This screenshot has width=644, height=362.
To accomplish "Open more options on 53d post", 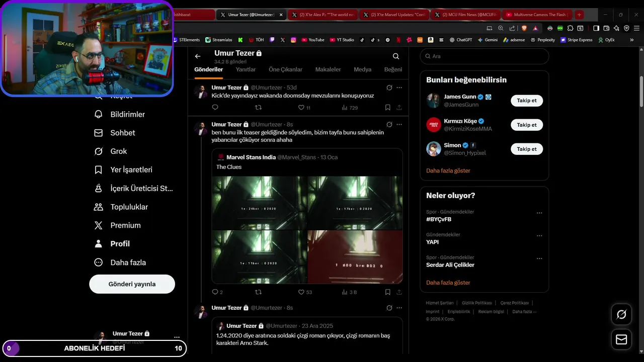I will 399,87.
